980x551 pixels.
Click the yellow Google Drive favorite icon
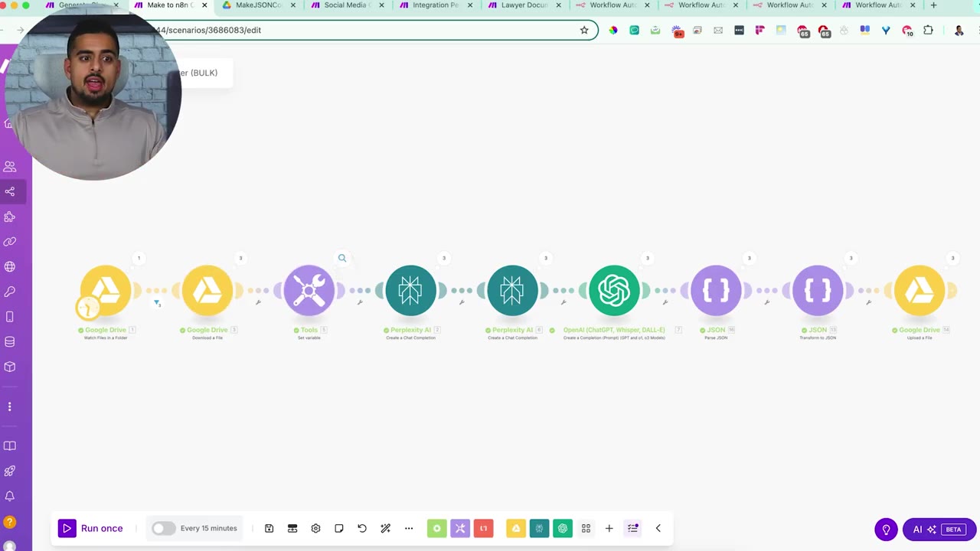tap(516, 528)
